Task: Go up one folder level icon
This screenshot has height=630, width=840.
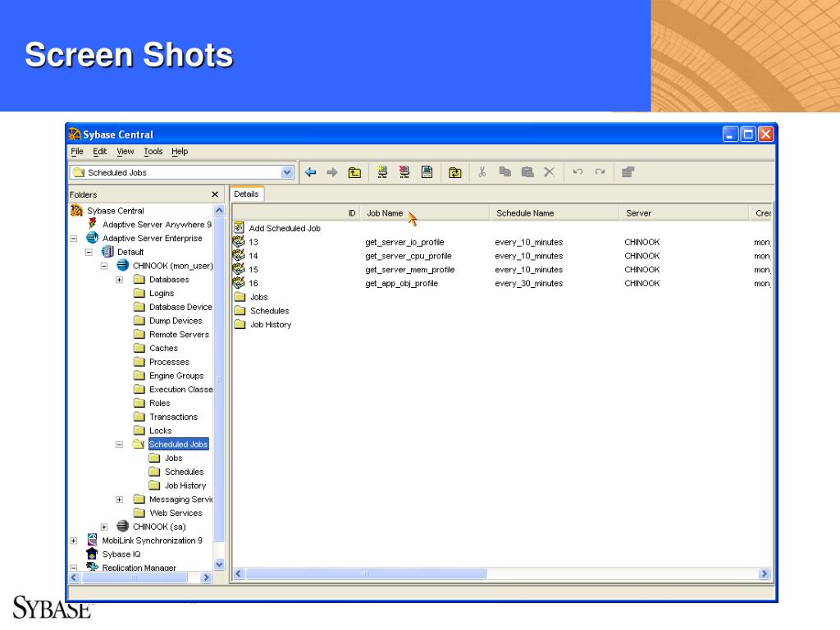Action: tap(354, 172)
